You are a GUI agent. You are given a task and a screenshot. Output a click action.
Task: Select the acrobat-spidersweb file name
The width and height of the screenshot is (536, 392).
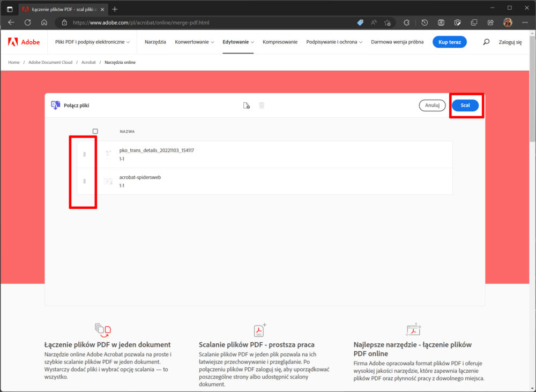click(x=140, y=177)
